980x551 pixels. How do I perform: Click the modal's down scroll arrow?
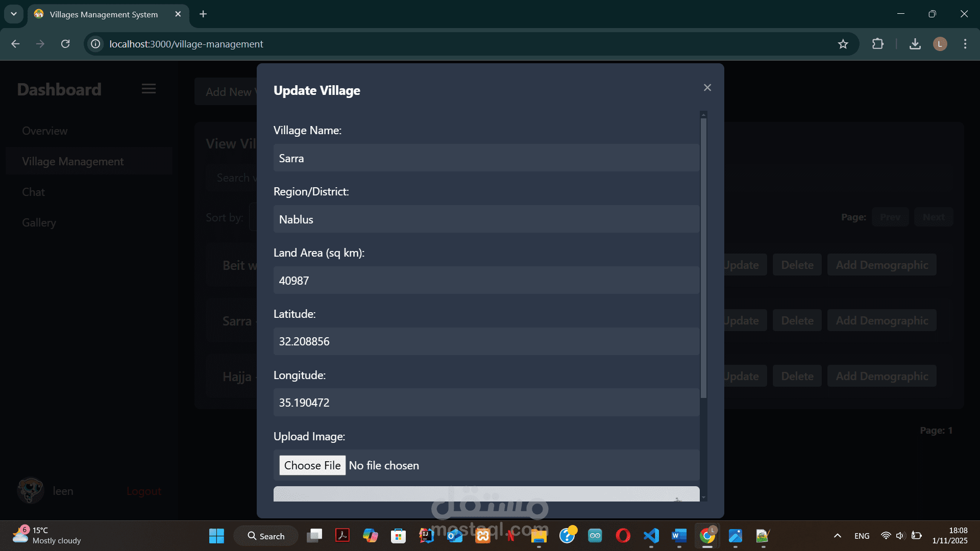click(703, 497)
